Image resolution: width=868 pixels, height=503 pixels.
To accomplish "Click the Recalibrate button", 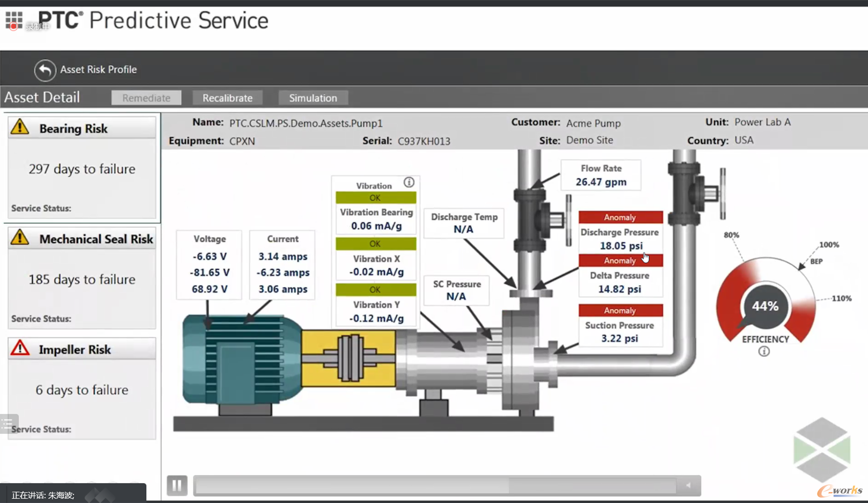I will (227, 98).
